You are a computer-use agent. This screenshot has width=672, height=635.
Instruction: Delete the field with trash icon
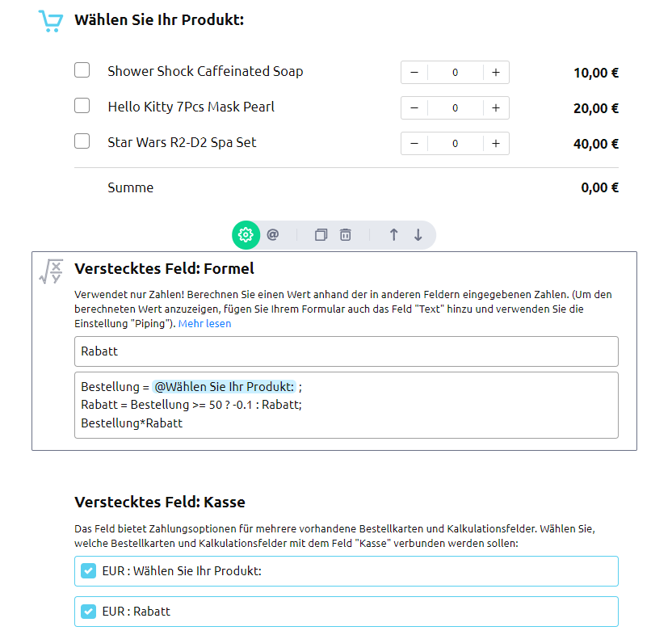point(346,235)
